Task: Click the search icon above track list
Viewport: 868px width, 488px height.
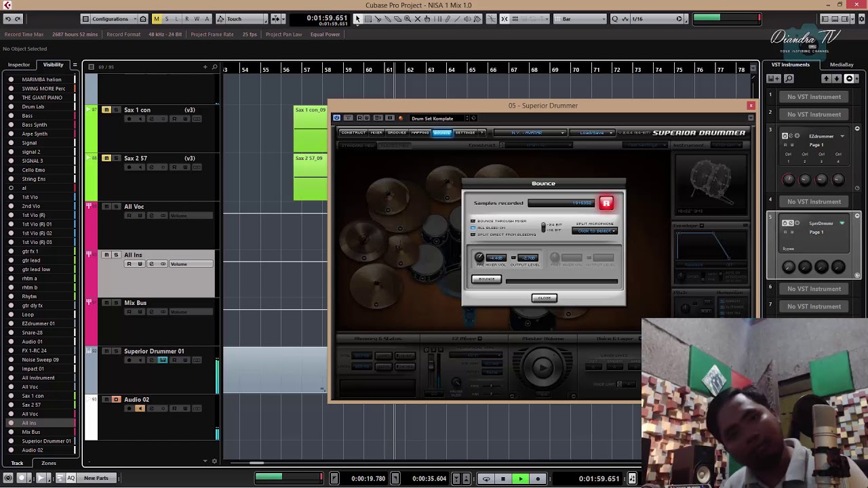Action: tap(215, 66)
